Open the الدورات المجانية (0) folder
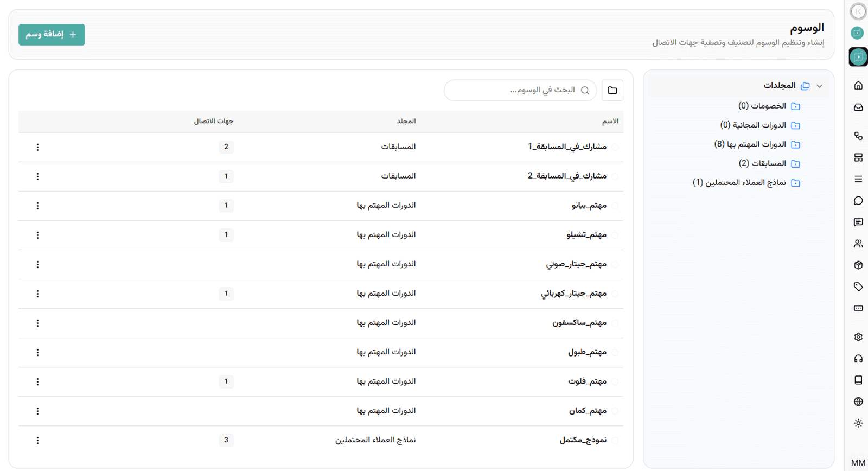868x471 pixels. 760,125
